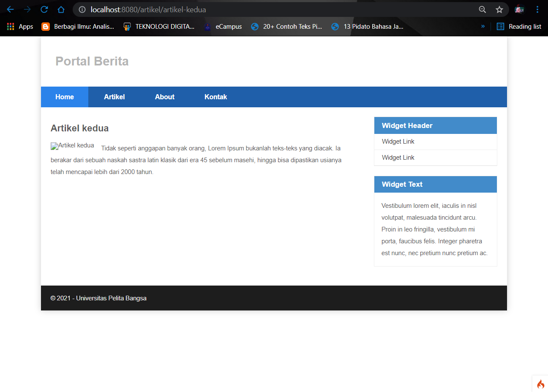
Task: Open the Portal Berita header link
Action: pos(92,61)
